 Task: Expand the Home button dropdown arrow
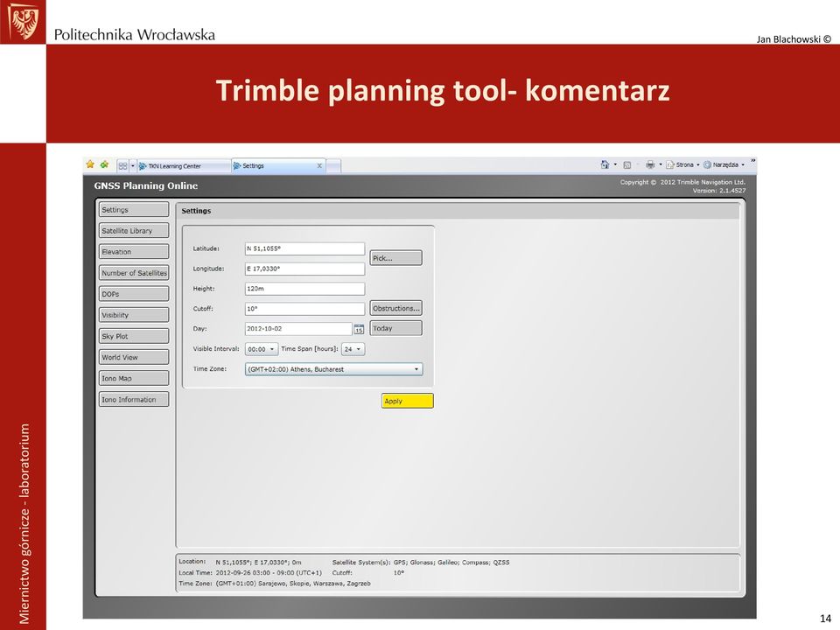click(x=615, y=165)
